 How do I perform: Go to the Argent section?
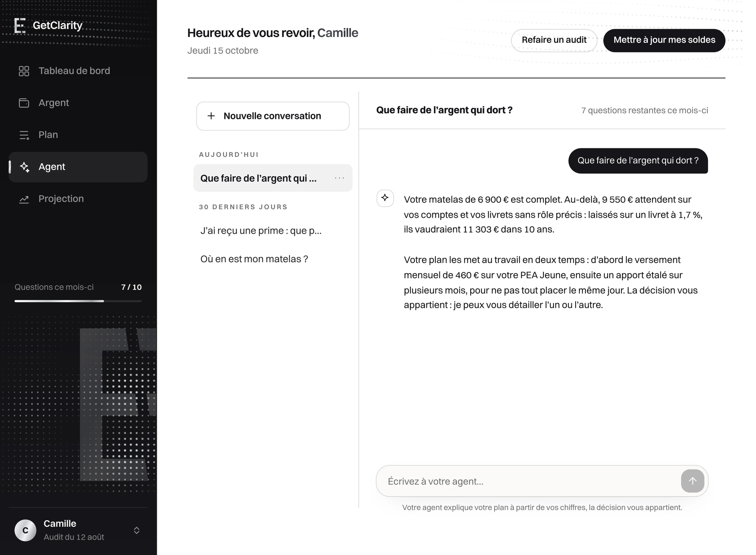[x=78, y=103]
